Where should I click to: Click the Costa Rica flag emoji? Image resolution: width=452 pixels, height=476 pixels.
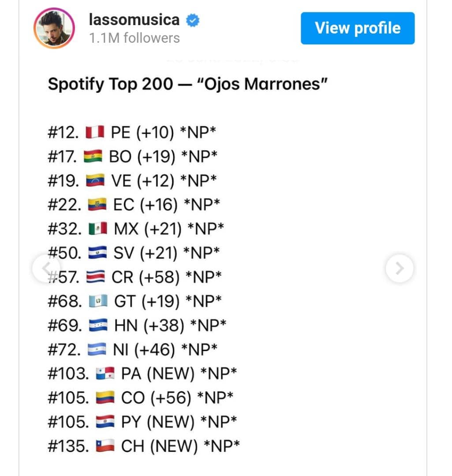tap(95, 277)
